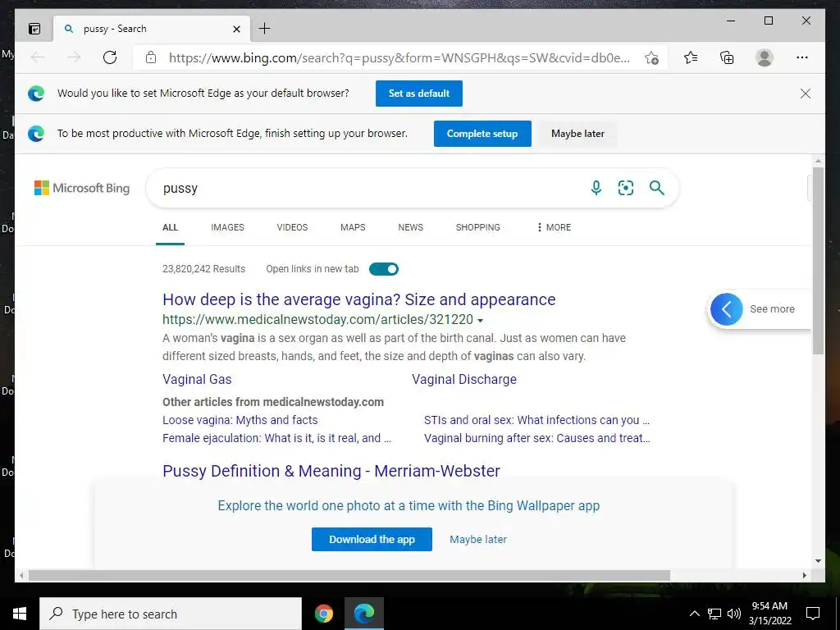Start voice search with microphone icon
The height and width of the screenshot is (630, 840).
click(x=596, y=188)
